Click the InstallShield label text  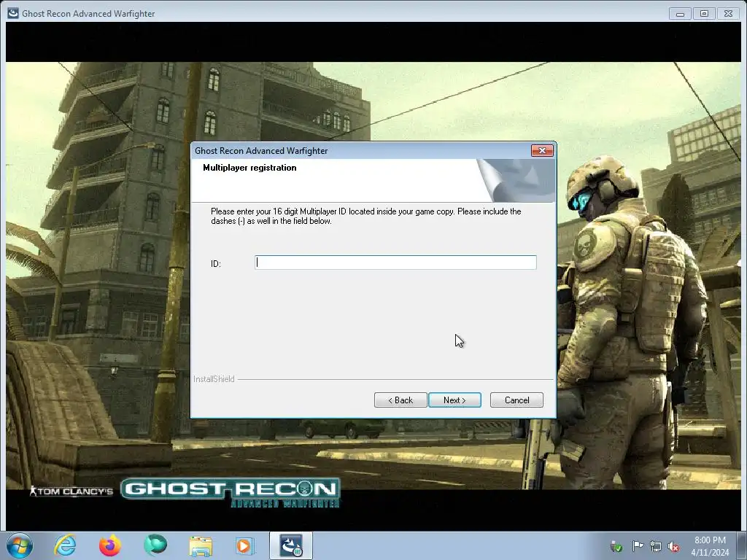coord(214,379)
